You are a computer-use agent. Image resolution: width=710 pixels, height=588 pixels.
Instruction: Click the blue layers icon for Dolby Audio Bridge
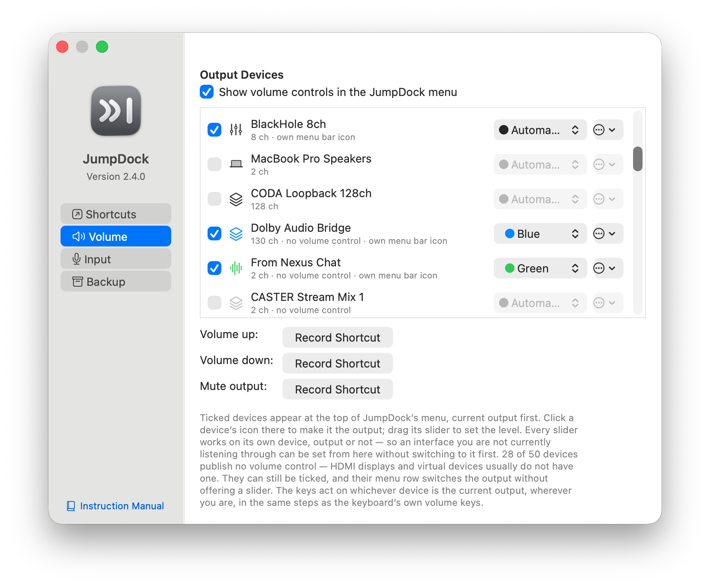coord(236,233)
